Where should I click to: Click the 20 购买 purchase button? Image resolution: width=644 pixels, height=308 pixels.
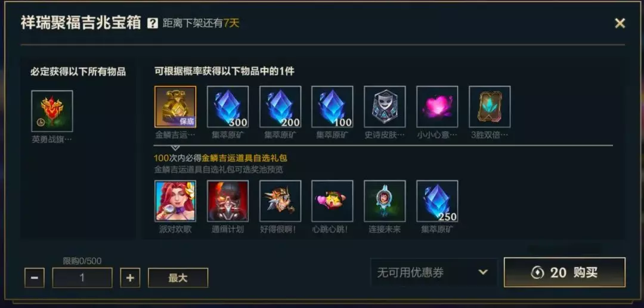click(x=565, y=272)
